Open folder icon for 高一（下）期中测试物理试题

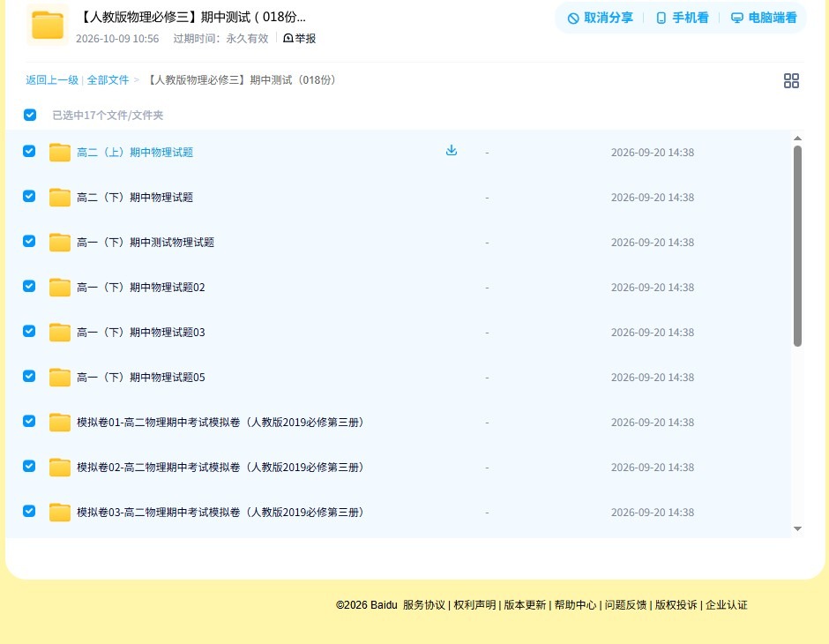60,242
